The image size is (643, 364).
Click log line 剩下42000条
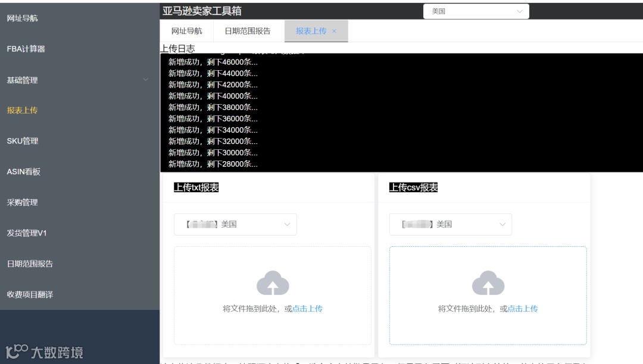[213, 85]
